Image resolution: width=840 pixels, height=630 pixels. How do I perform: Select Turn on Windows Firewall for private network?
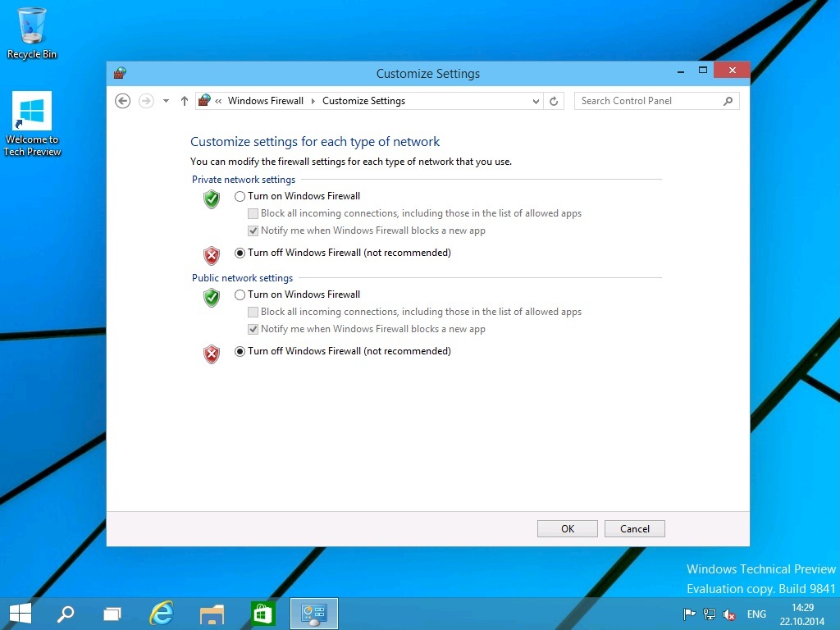pyautogui.click(x=240, y=197)
